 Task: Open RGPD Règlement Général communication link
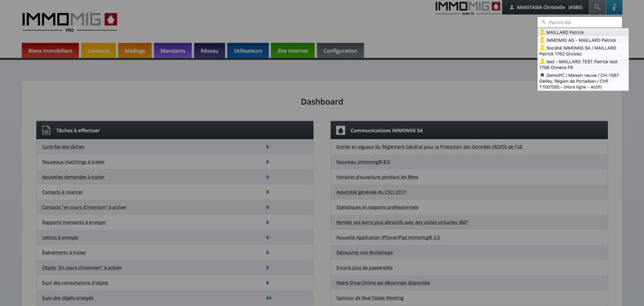(x=429, y=147)
